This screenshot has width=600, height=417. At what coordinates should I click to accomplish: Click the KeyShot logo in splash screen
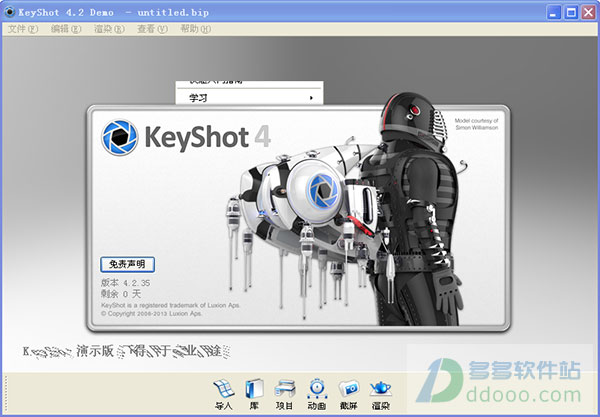coord(119,138)
